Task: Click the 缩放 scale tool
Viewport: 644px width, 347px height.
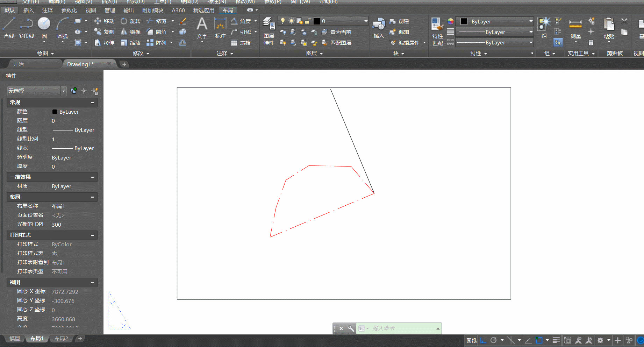Action: (130, 43)
